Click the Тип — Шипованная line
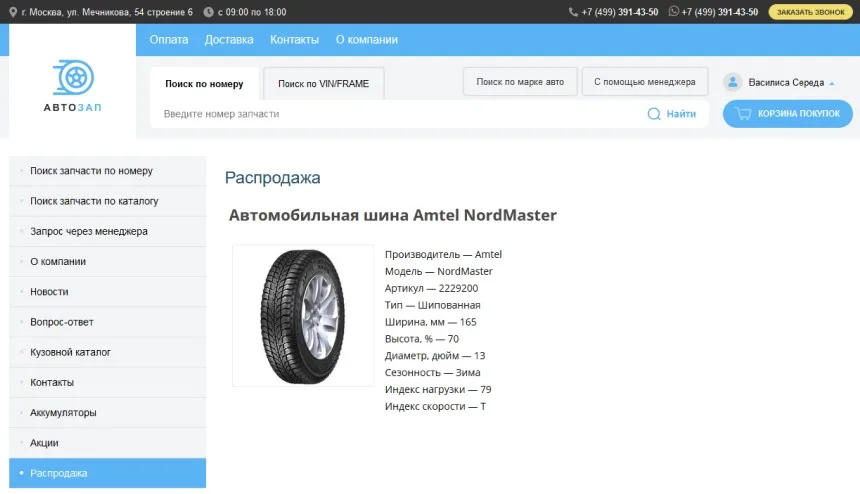Screen dimensions: 860x494 [432, 305]
